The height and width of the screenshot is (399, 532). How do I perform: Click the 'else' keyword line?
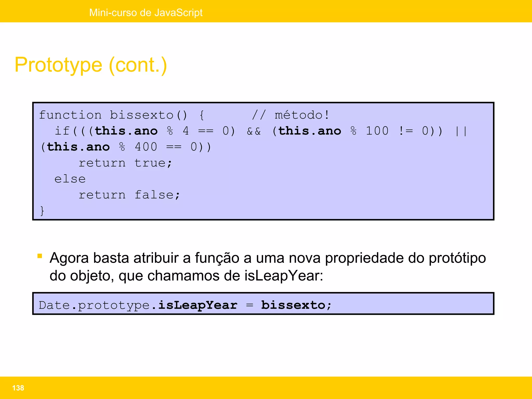(x=70, y=179)
